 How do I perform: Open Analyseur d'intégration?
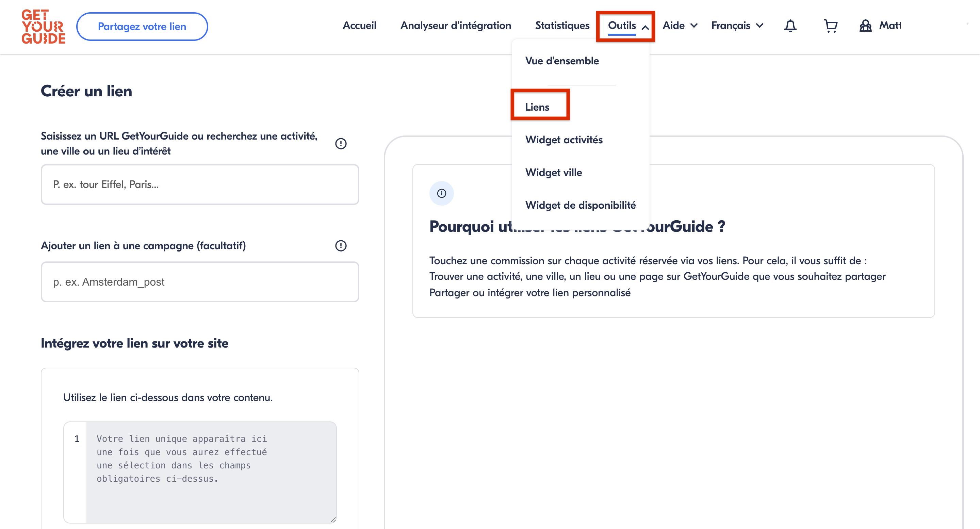point(456,26)
